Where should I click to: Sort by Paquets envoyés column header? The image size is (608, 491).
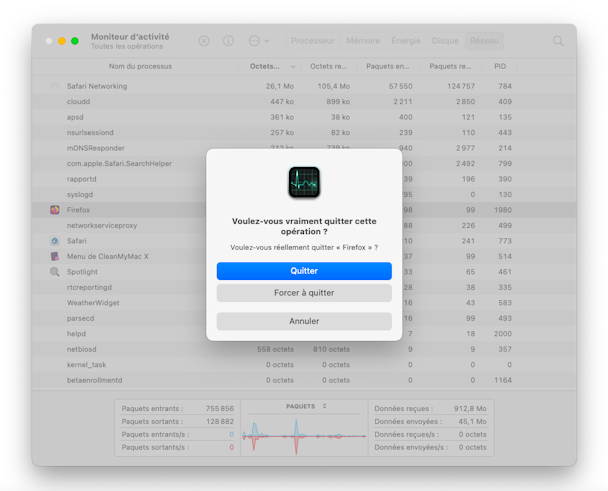388,66
